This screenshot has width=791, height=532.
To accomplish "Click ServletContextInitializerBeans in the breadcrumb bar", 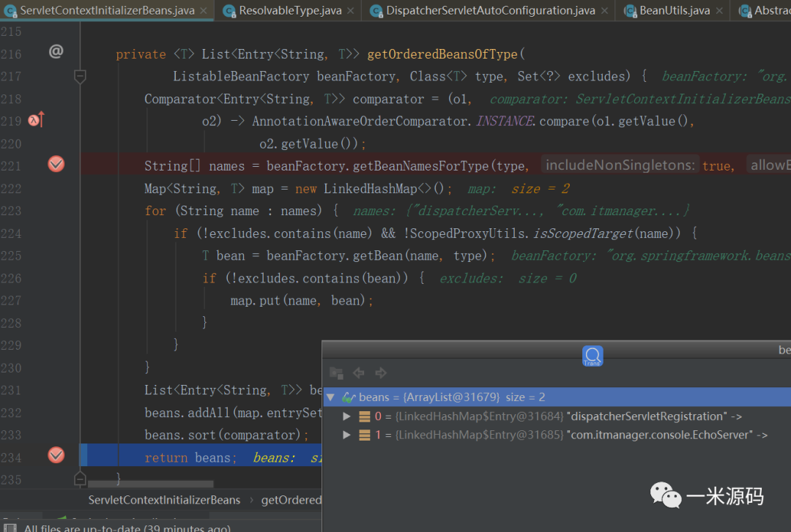I will [x=164, y=500].
